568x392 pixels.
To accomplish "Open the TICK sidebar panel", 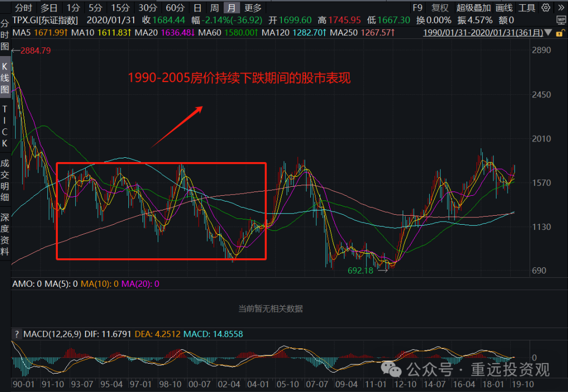I will pos(5,125).
